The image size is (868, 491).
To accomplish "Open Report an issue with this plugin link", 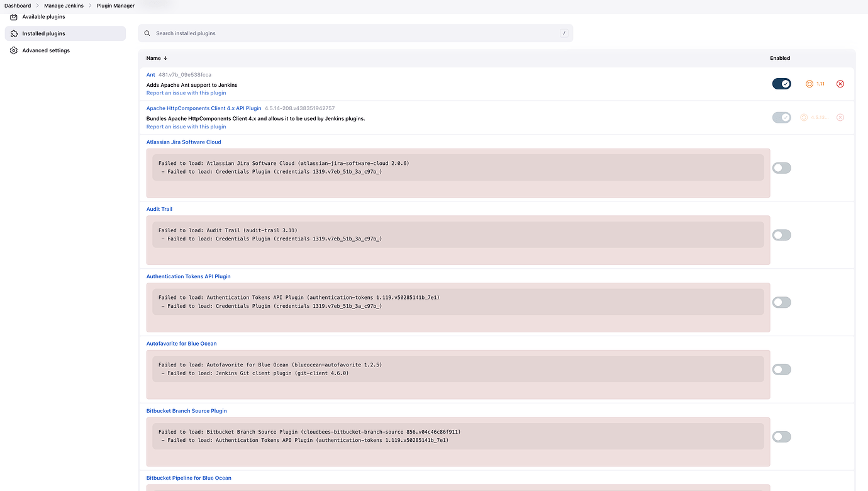I will tap(186, 93).
